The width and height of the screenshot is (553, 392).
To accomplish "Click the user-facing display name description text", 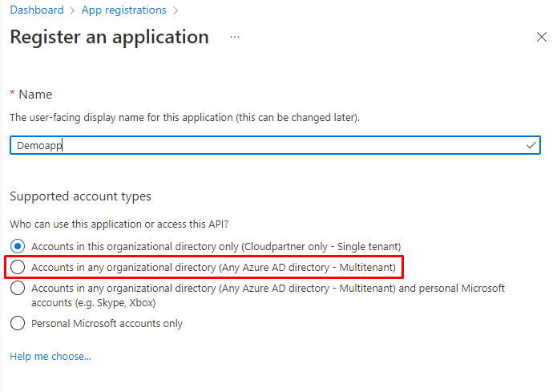I will [x=184, y=118].
